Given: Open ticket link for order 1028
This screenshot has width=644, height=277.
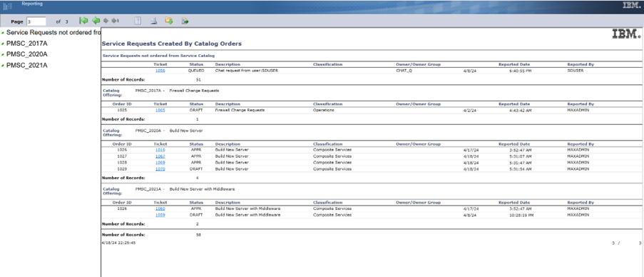Looking at the screenshot, I should click(x=160, y=162).
